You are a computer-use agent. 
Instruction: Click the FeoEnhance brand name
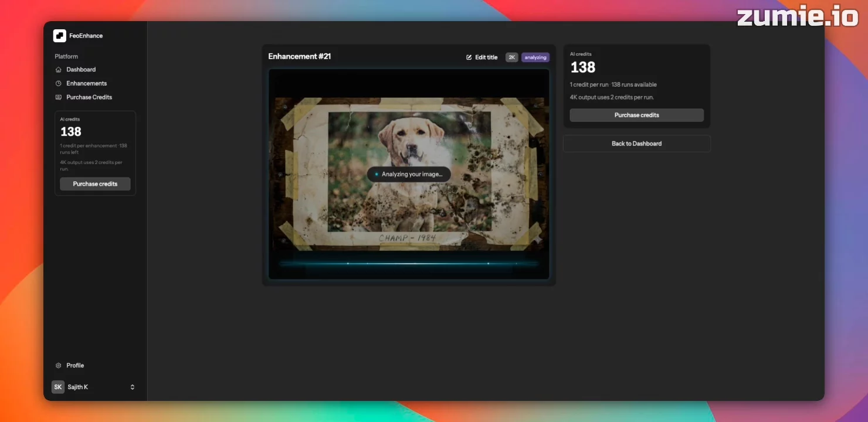pos(86,36)
